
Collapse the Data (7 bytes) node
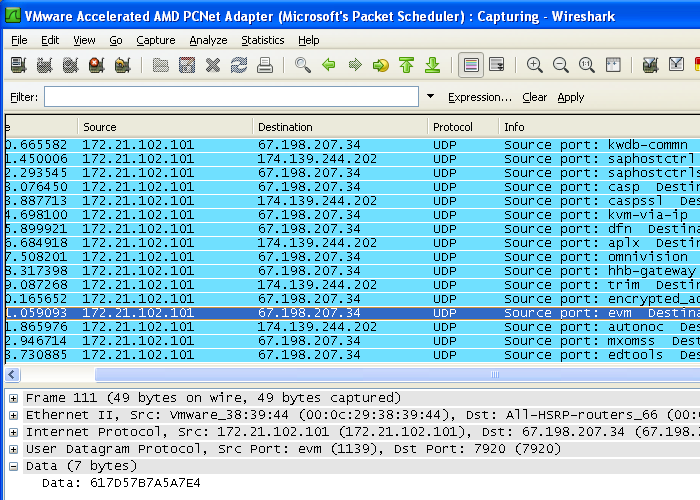13,466
